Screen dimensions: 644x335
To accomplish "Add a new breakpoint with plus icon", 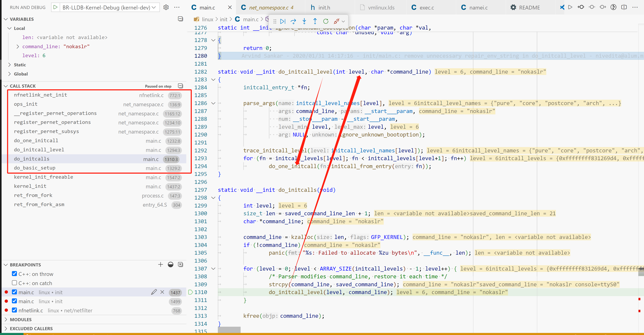I will pos(161,265).
